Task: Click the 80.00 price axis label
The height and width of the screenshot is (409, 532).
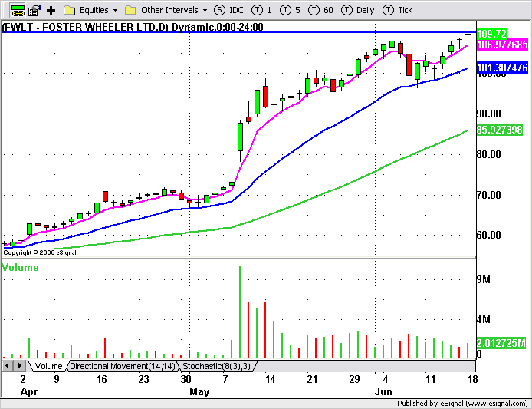Action: pyautogui.click(x=489, y=154)
